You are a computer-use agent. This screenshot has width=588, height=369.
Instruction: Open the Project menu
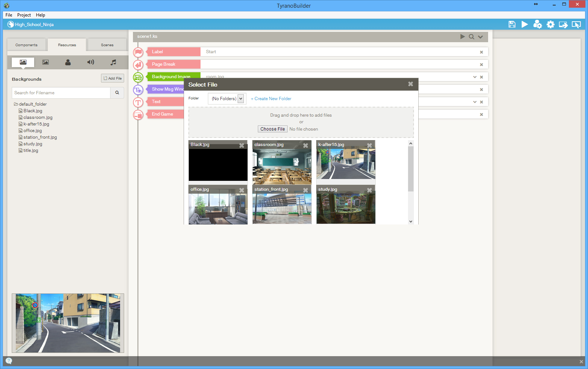(24, 15)
